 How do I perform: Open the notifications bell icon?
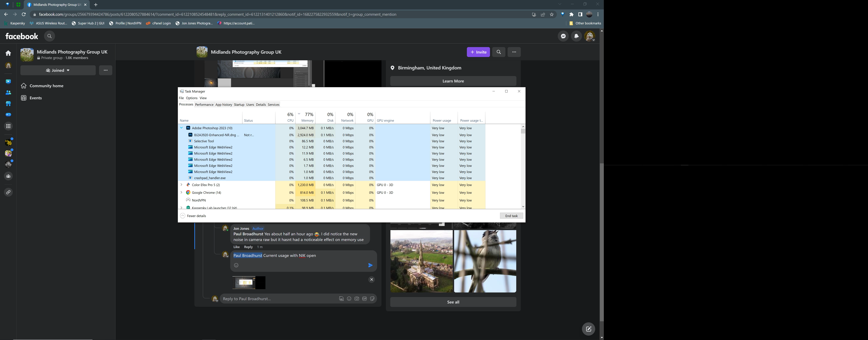(576, 36)
